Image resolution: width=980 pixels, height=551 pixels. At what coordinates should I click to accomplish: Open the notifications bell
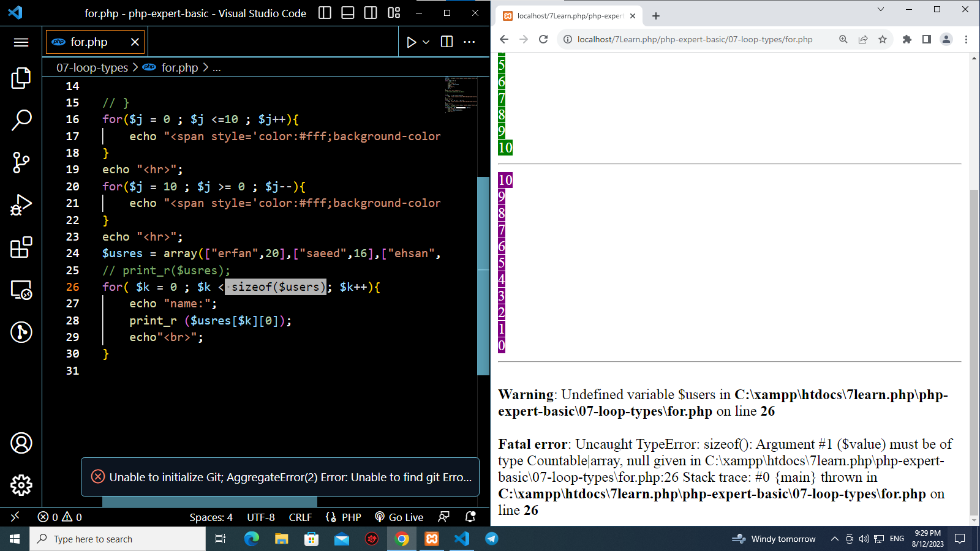pos(470,517)
